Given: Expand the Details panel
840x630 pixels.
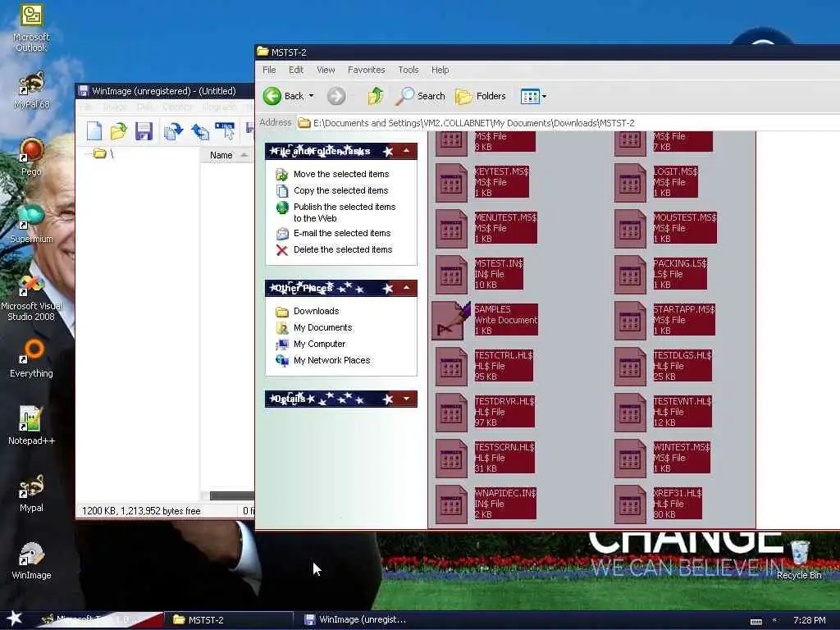Looking at the screenshot, I should tap(407, 399).
